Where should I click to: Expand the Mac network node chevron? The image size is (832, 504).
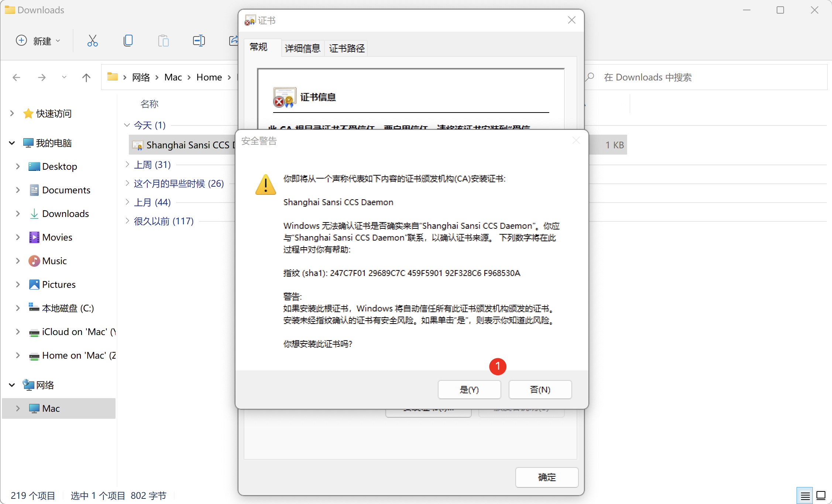(x=18, y=409)
